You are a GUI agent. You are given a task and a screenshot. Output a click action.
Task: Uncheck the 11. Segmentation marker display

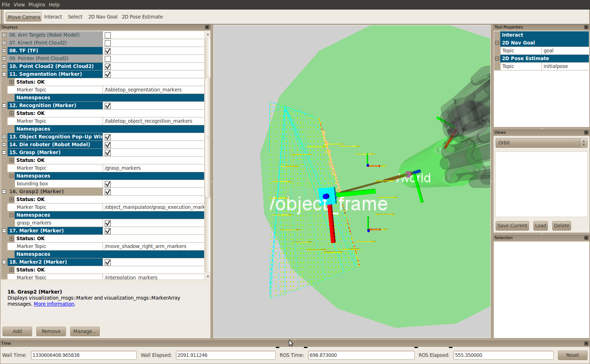tap(108, 74)
